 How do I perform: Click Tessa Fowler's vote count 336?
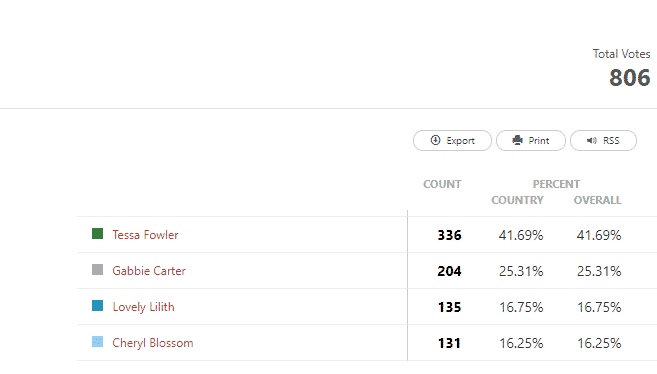tap(449, 235)
